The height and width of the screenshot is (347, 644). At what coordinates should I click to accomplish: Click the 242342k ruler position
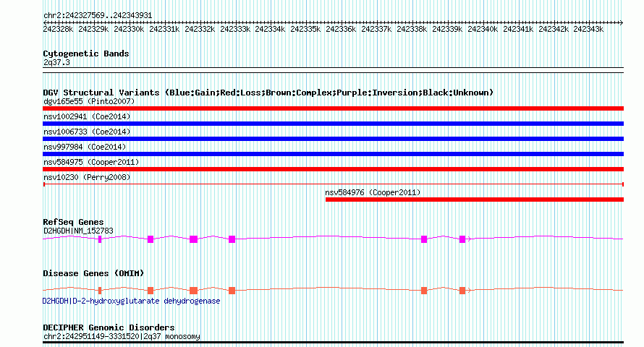554,29
